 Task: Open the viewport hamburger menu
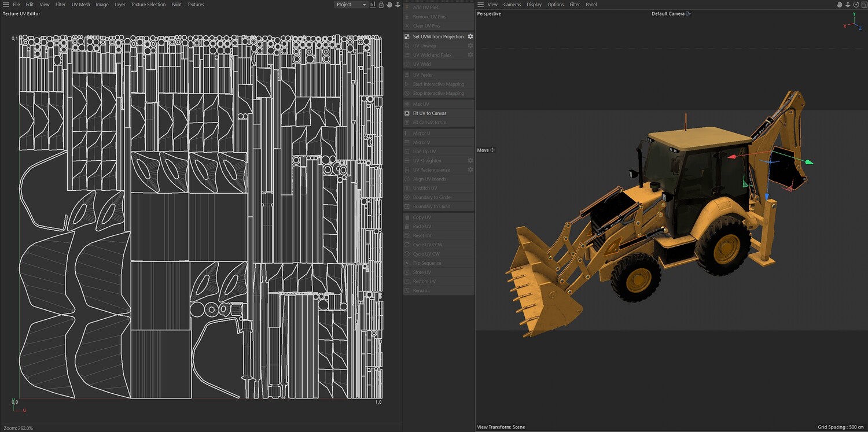(480, 5)
